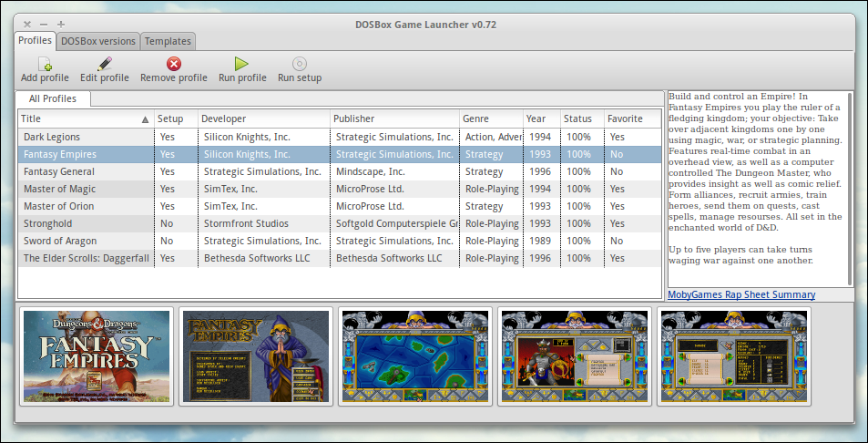Click the Edit profile pencil icon
Screen dimensions: 868x443
(x=104, y=64)
